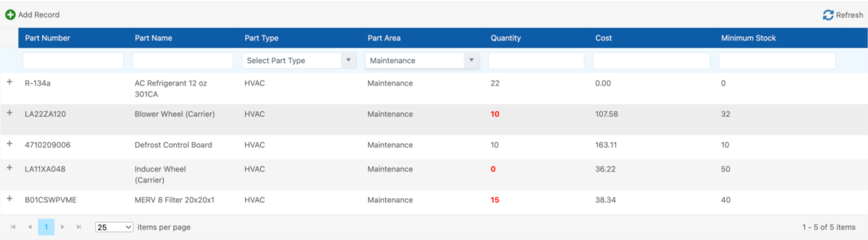Select the LA22ZA120 part number cell
This screenshot has width=868, height=240.
click(x=45, y=114)
